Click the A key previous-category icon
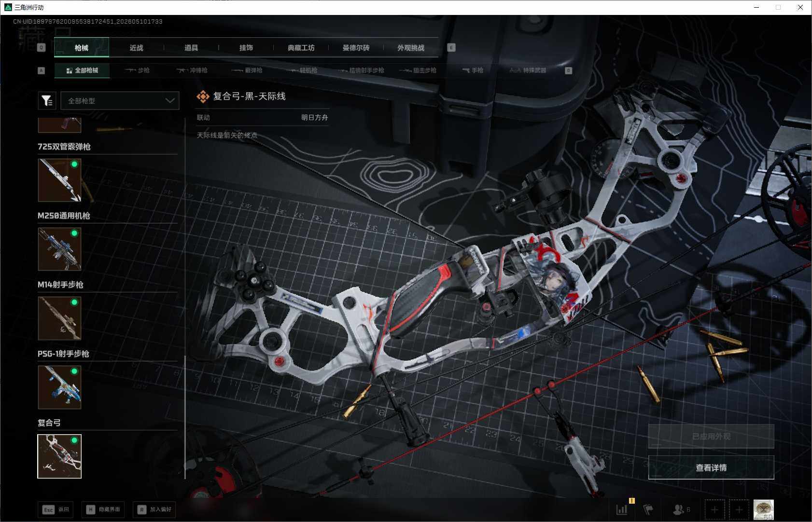 coord(41,70)
